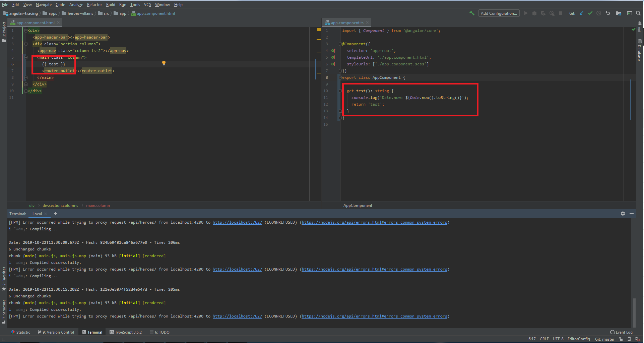644x343 pixels.
Task: Open the UTF-8 file encoding dropdown
Action: click(558, 339)
